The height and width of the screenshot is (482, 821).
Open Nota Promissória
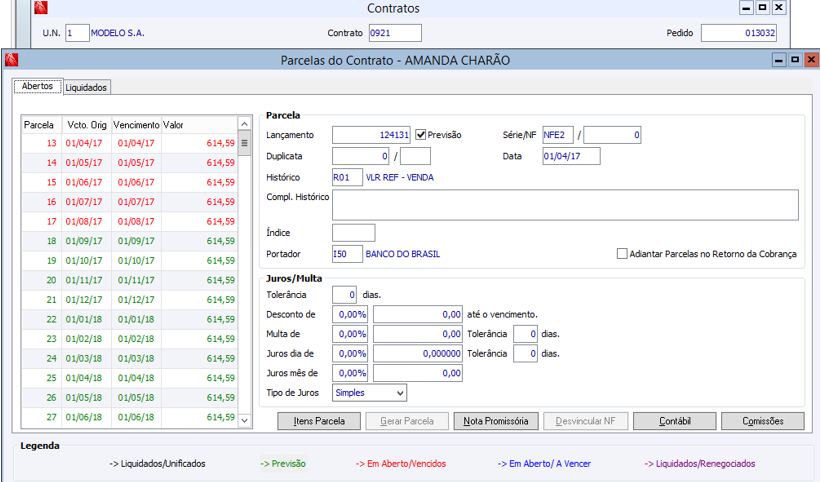coord(495,422)
